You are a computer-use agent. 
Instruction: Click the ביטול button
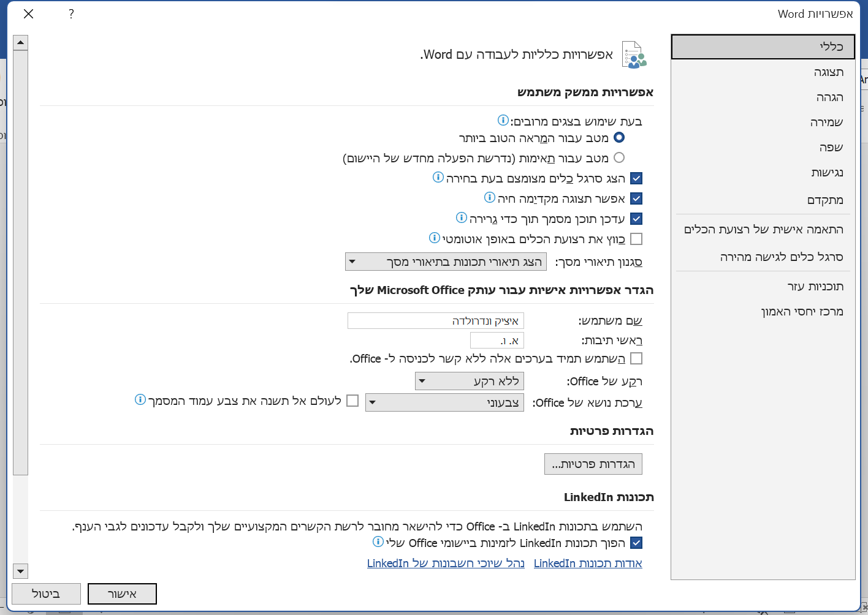[x=46, y=594]
